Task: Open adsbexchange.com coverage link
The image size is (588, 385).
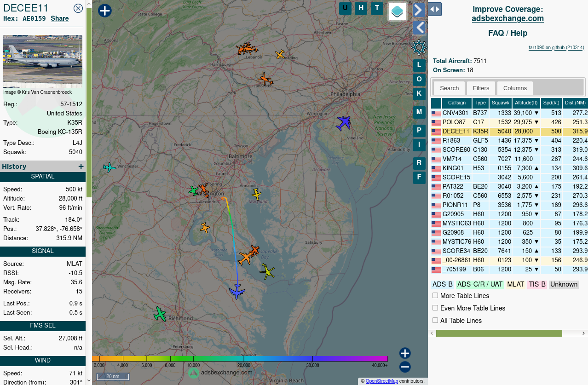Action: click(508, 18)
